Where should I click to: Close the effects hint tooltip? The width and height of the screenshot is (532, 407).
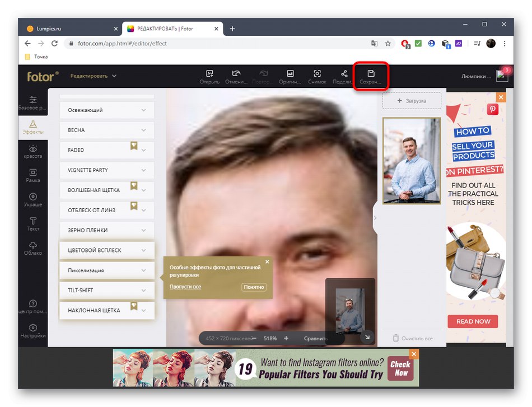[x=267, y=262]
